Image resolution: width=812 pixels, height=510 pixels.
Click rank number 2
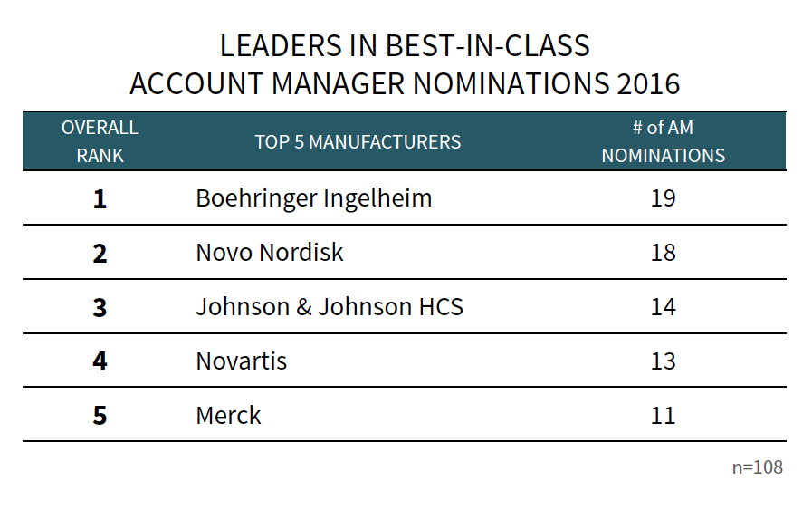100,254
